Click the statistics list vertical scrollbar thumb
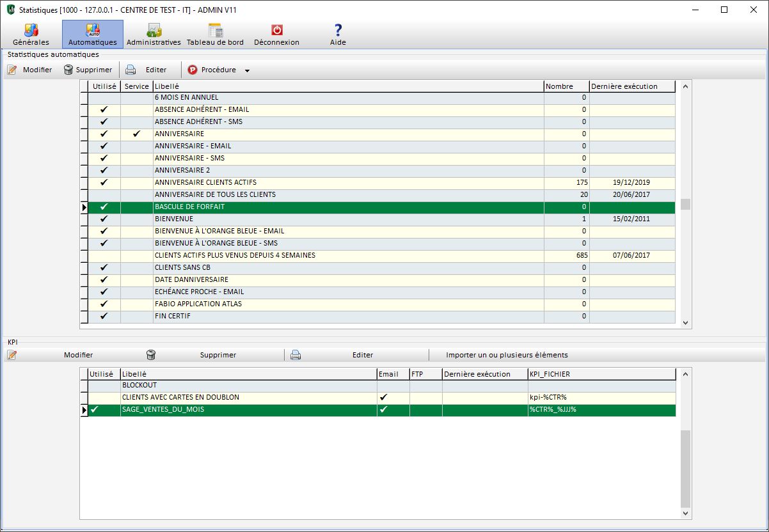Screen dimensions: 769x532 click(x=686, y=205)
